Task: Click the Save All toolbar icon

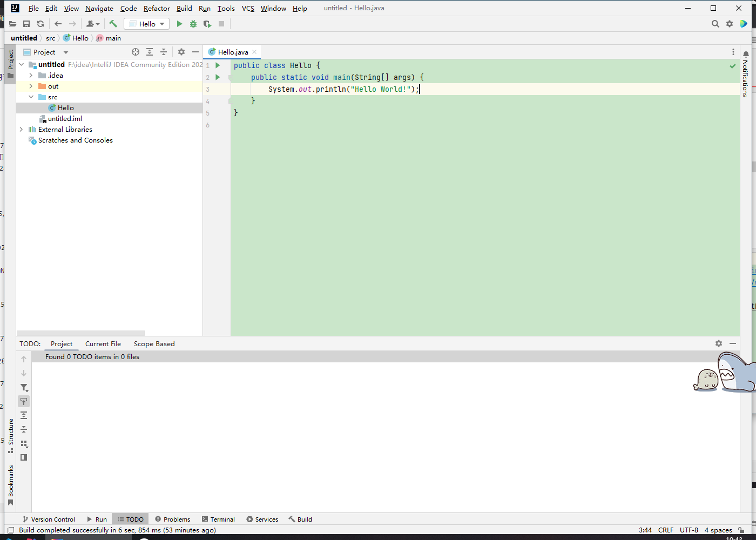Action: click(26, 24)
